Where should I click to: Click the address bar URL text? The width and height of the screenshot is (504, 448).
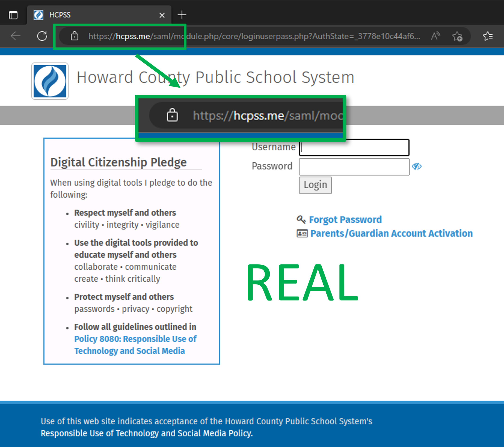254,36
